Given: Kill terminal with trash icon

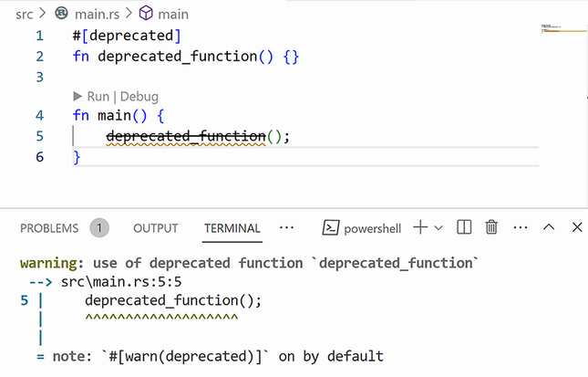Looking at the screenshot, I should point(491,227).
